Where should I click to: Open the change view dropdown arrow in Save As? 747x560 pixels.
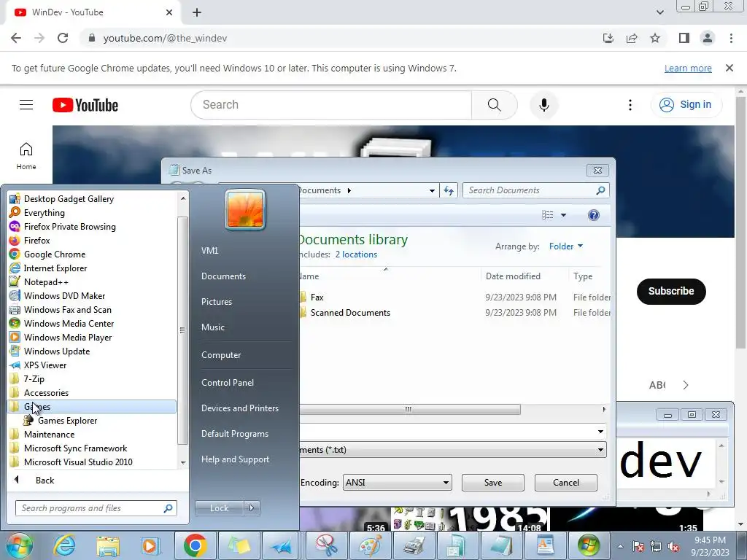563,215
